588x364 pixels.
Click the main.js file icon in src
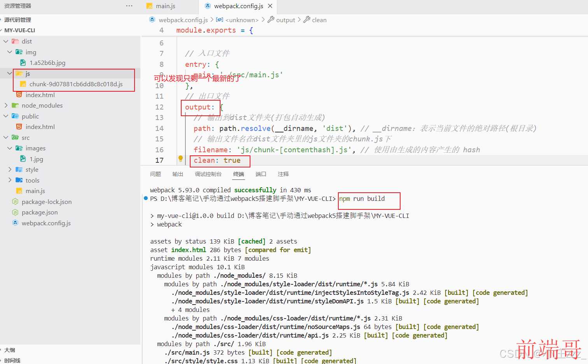[x=19, y=191]
